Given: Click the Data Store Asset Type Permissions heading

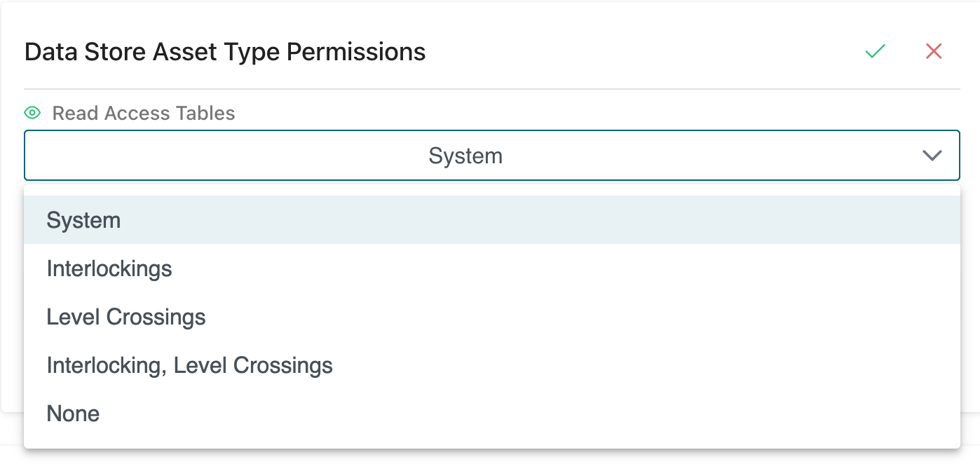Looking at the screenshot, I should click(x=225, y=51).
